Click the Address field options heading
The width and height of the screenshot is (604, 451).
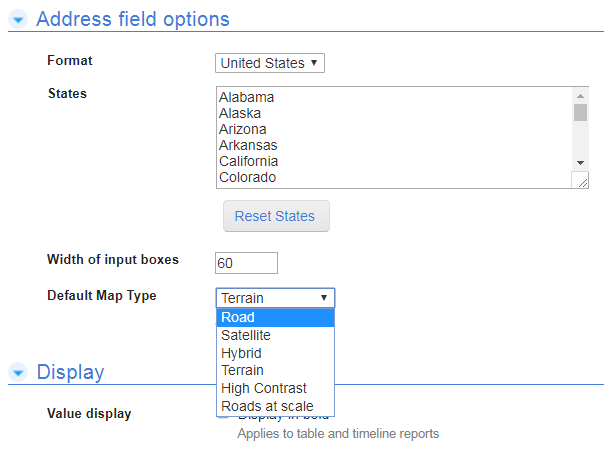point(133,19)
